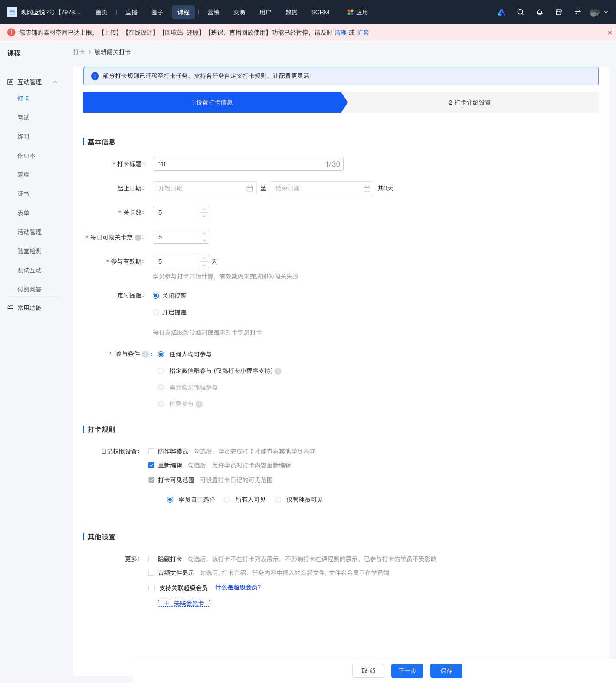Screen dimensions: 616x683
Task: Open 题库 in the sidebar
Action: pos(23,175)
